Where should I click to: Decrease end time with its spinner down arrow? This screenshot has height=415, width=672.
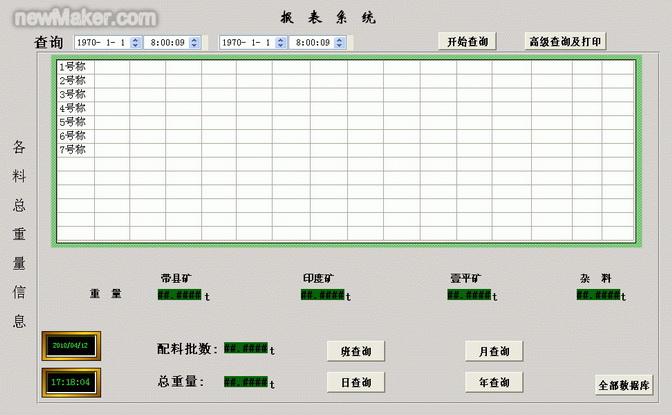point(339,45)
